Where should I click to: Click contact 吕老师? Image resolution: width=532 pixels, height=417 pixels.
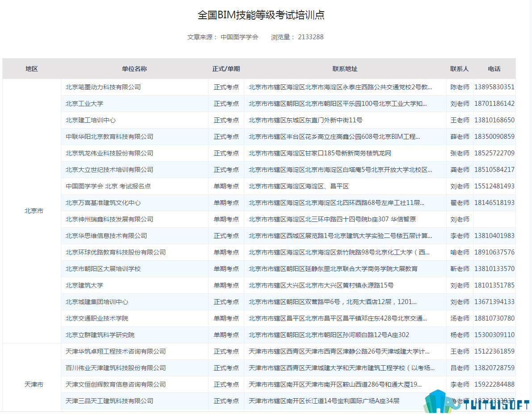(x=460, y=368)
